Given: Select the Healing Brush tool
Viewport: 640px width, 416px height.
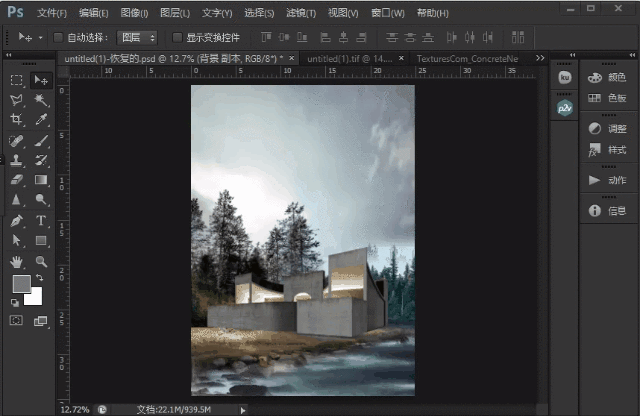Looking at the screenshot, I should point(17,141).
